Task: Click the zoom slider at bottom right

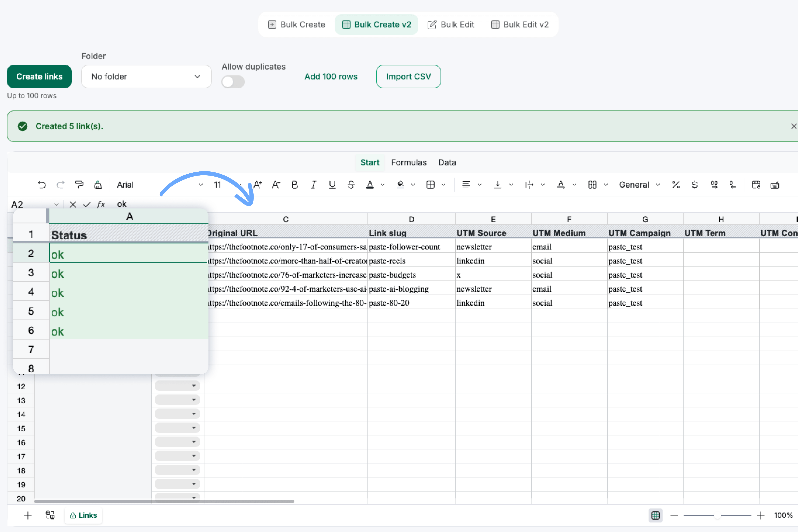Action: point(717,515)
